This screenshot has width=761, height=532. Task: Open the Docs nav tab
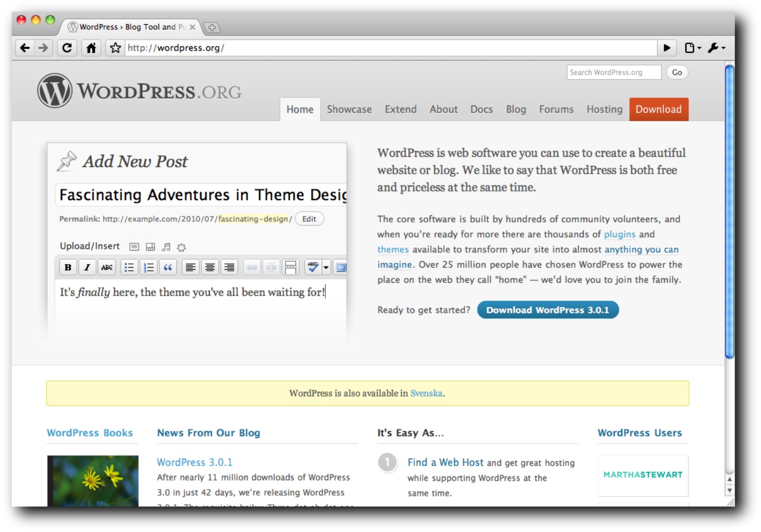[x=481, y=109]
